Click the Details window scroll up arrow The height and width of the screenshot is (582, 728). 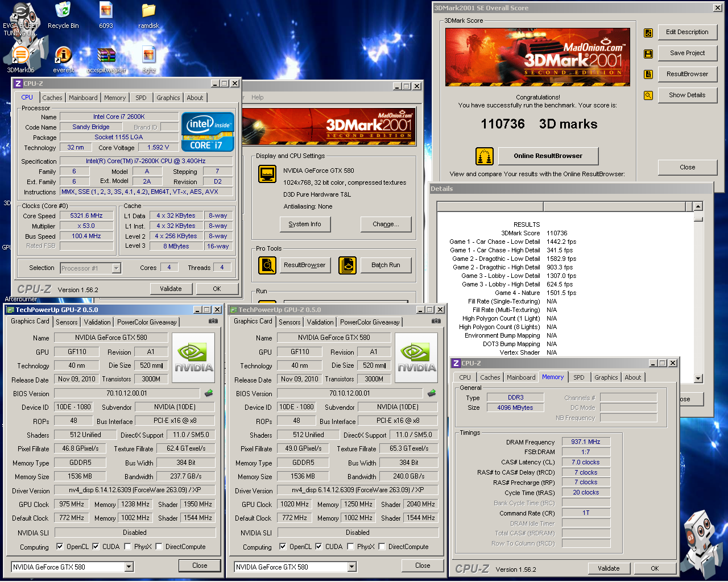point(698,206)
